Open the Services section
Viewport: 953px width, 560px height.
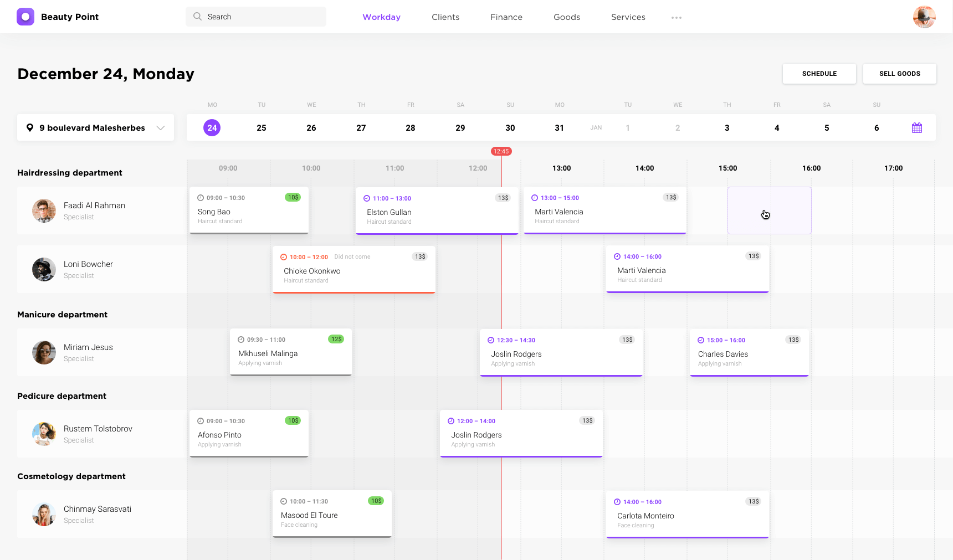[x=628, y=17]
